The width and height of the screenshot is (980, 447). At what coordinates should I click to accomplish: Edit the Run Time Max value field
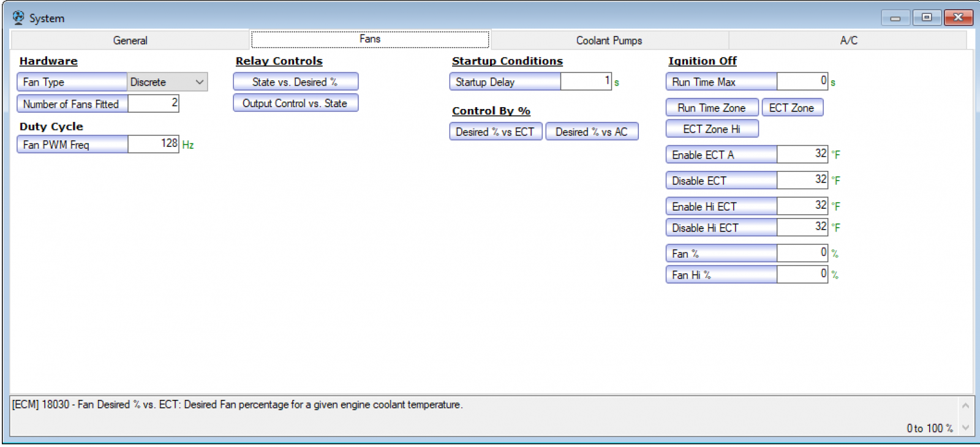(x=802, y=81)
